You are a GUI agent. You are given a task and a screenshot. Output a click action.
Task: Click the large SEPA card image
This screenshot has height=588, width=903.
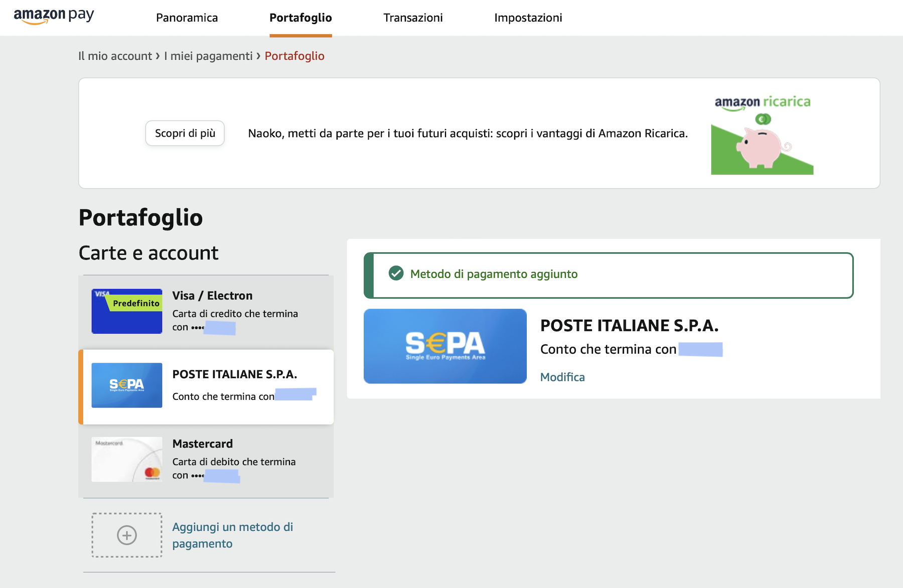(x=445, y=346)
